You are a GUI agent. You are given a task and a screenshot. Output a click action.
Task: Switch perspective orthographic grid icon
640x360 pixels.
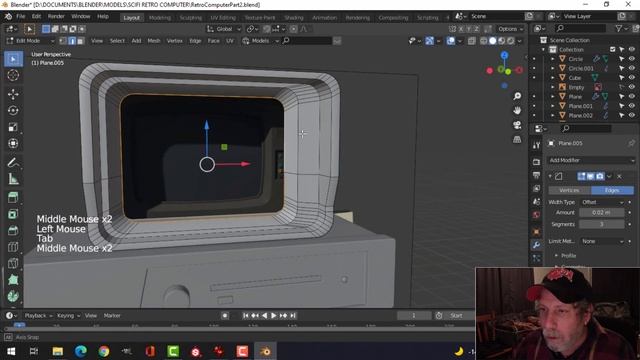tap(517, 140)
